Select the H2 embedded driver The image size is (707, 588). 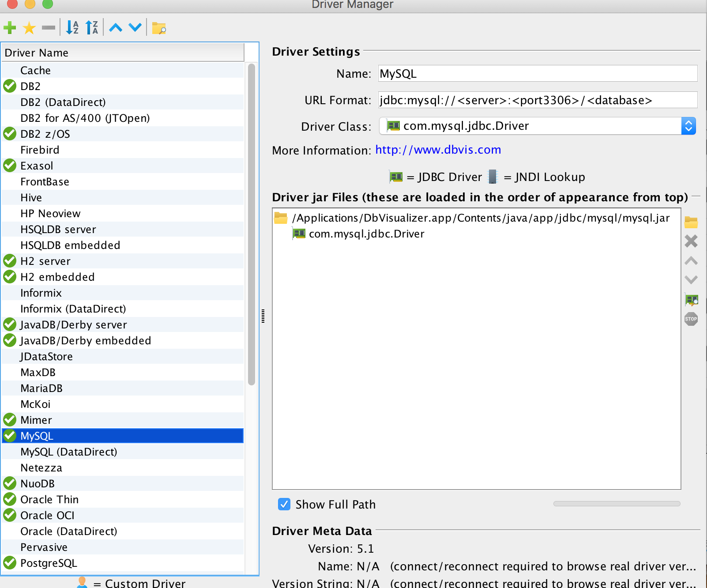[x=123, y=277]
